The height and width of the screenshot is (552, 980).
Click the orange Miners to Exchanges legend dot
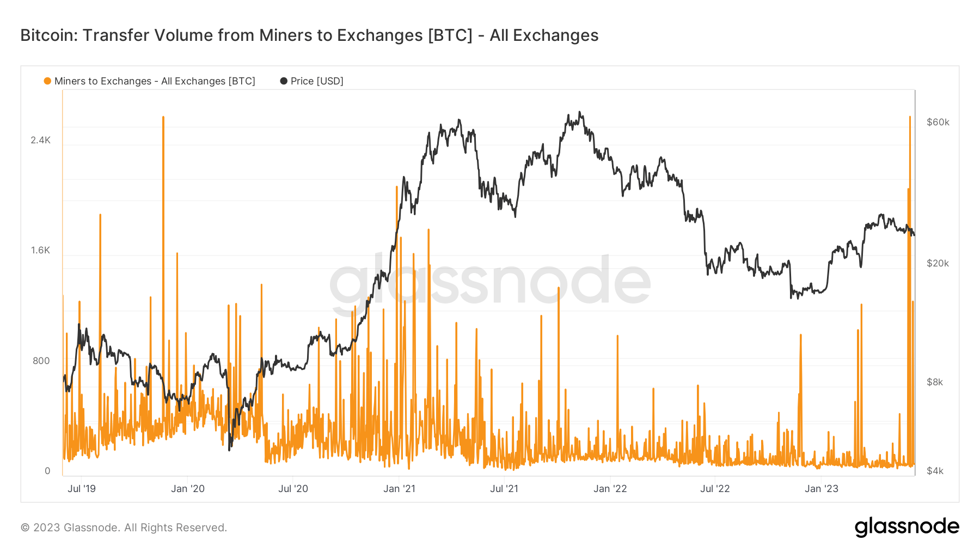47,81
